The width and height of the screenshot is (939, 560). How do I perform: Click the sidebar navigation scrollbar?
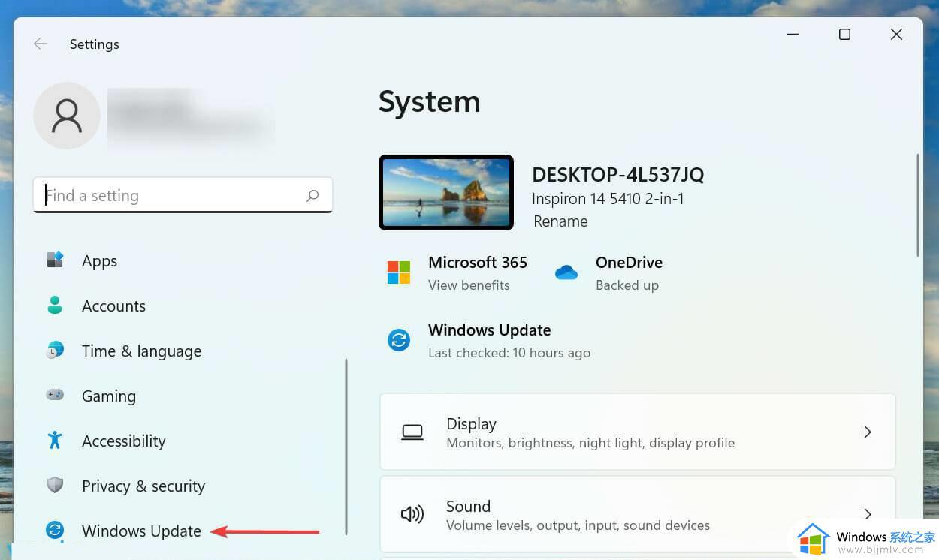(x=346, y=446)
